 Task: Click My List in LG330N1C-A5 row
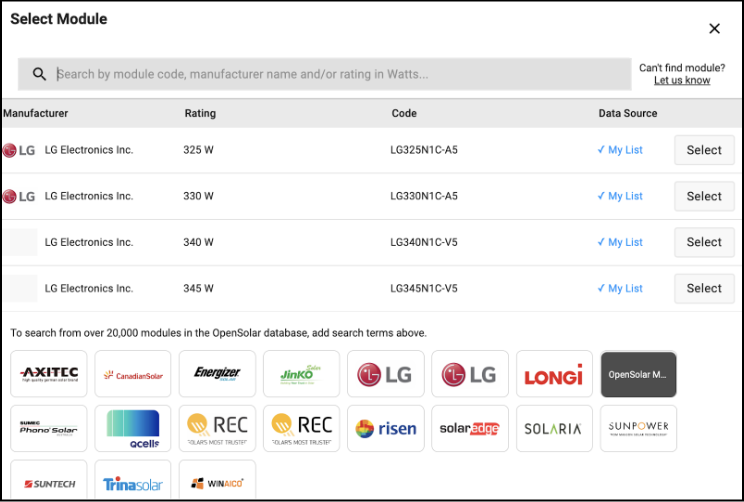[620, 196]
